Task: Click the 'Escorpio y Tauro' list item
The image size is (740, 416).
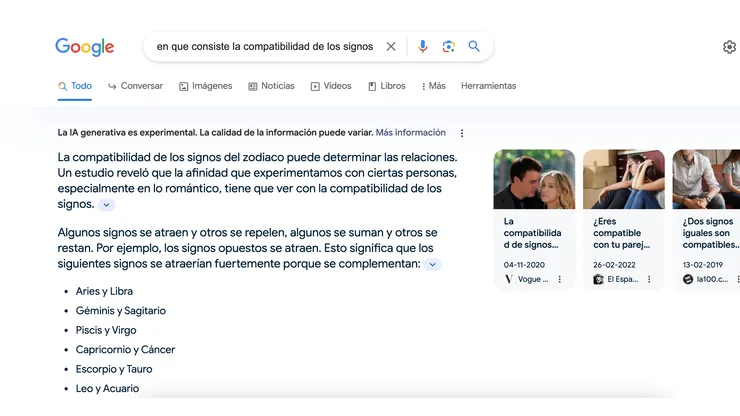Action: [x=114, y=369]
